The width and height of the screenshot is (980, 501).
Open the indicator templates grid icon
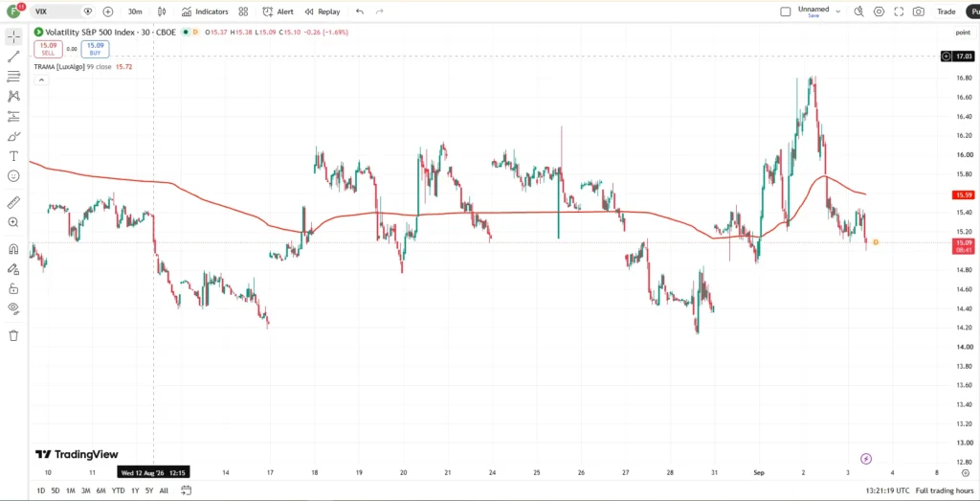click(x=243, y=11)
